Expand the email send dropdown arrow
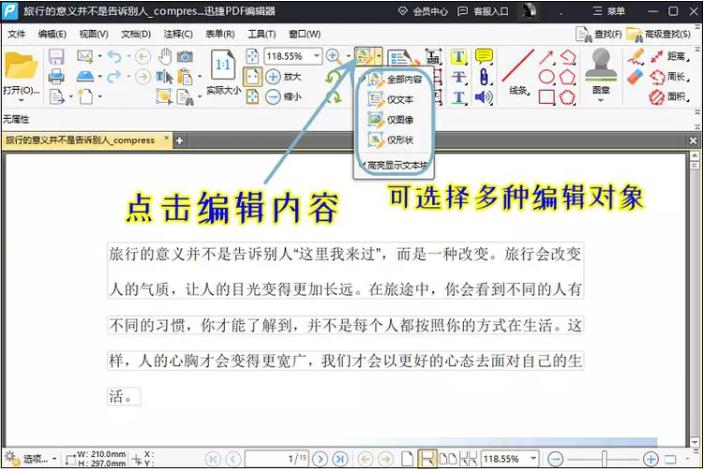 (100, 57)
